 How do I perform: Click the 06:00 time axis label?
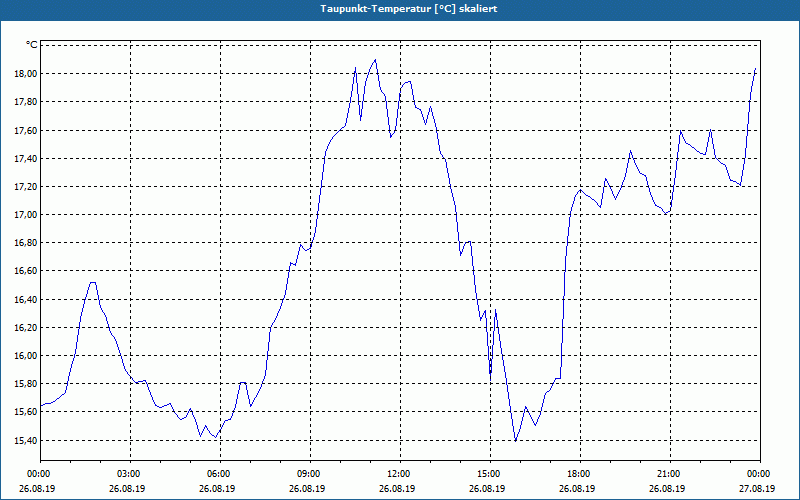click(x=220, y=474)
